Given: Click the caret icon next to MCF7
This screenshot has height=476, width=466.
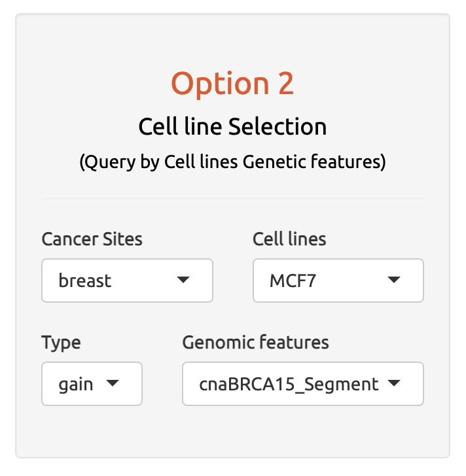Looking at the screenshot, I should click(x=394, y=279).
